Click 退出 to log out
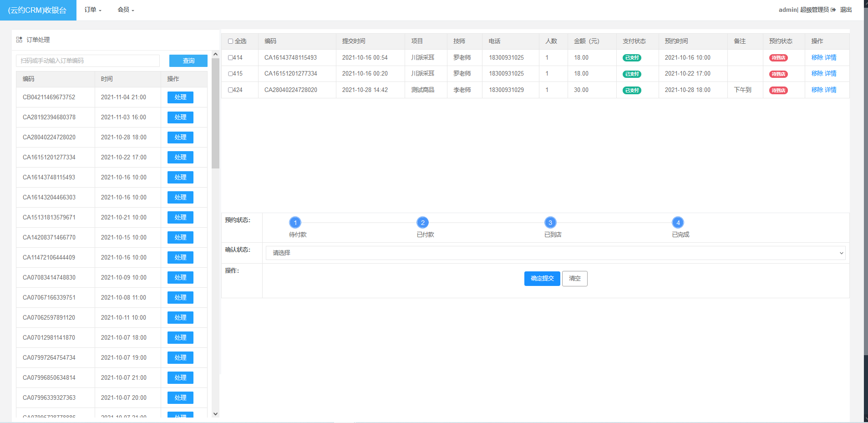Image resolution: width=868 pixels, height=423 pixels. 846,10
